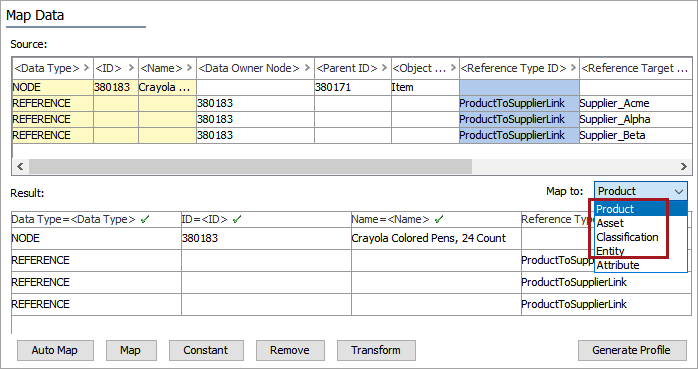Select the 380171 Parent ID cell
The image size is (698, 369).
353,87
